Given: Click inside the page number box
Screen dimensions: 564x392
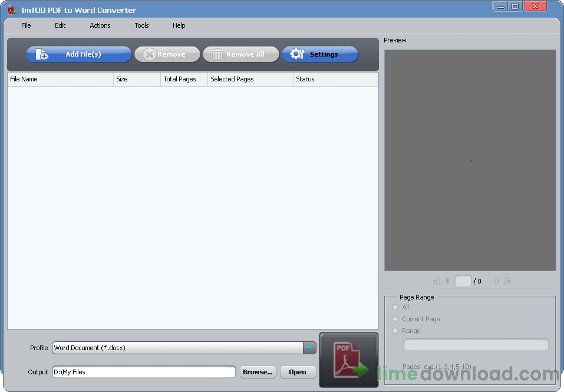Looking at the screenshot, I should coord(463,281).
